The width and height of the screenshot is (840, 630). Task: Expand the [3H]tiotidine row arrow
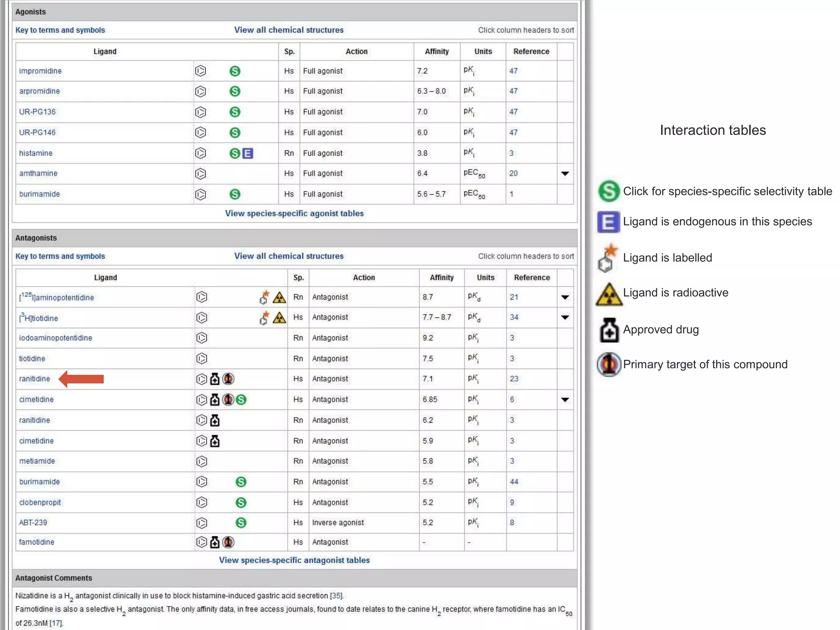pyautogui.click(x=565, y=317)
